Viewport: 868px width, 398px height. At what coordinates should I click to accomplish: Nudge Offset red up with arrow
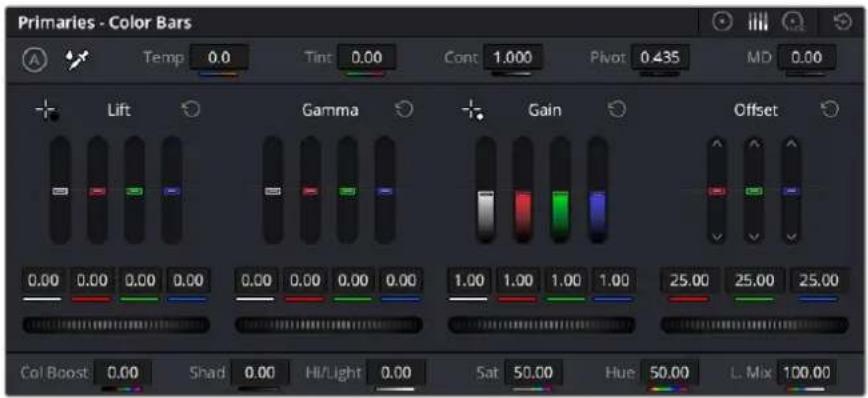pos(717,144)
